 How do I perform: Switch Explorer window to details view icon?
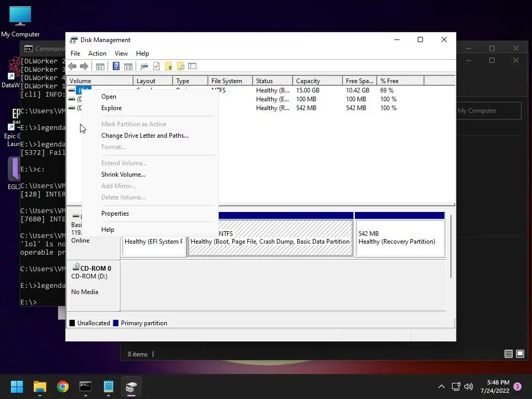point(508,354)
